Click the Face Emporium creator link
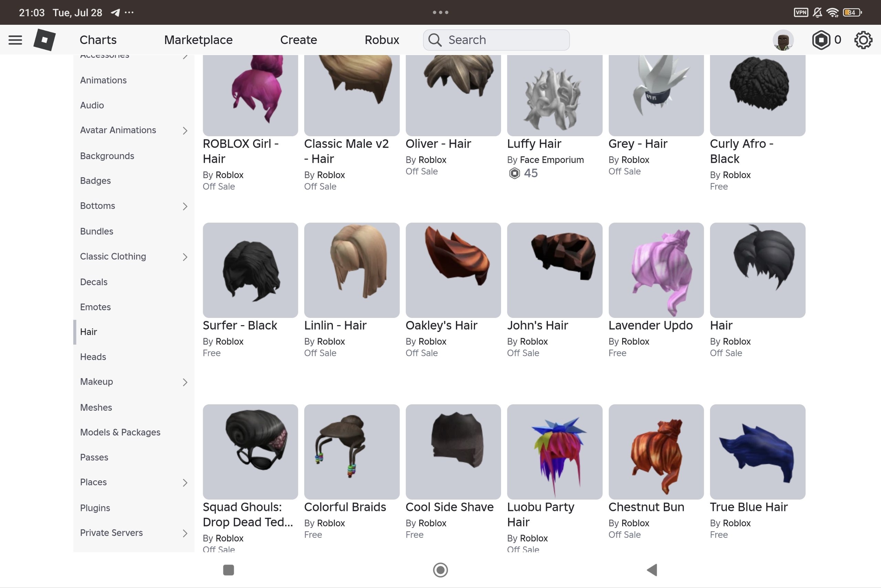The image size is (881, 588). 552,160
